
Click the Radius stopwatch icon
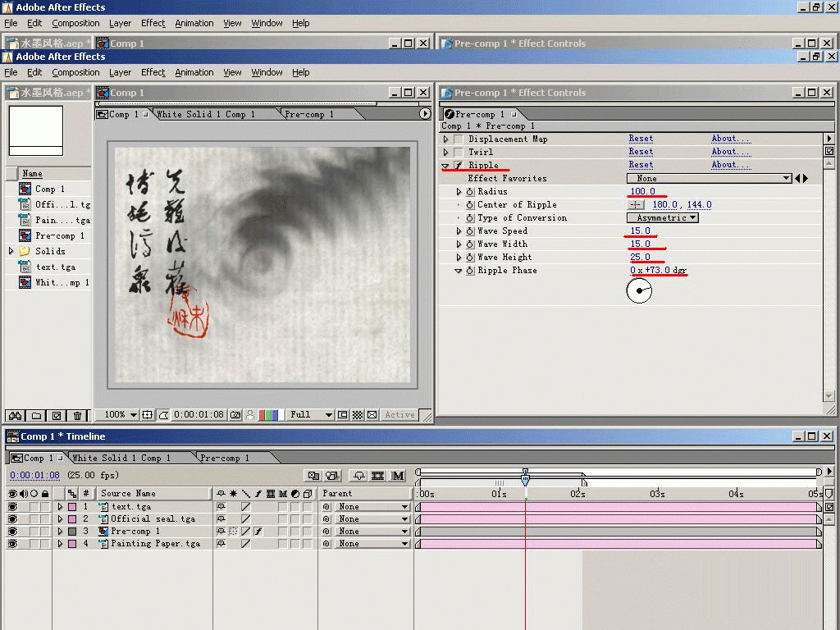tap(470, 191)
